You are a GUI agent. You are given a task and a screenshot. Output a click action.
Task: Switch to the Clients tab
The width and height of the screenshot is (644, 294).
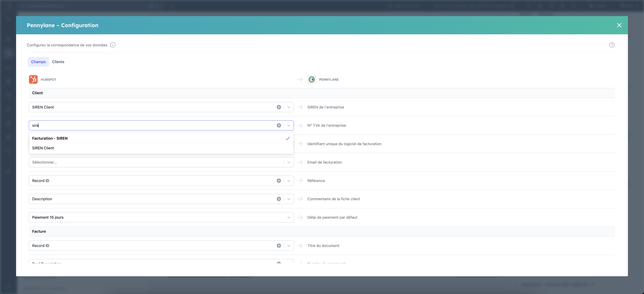[58, 62]
